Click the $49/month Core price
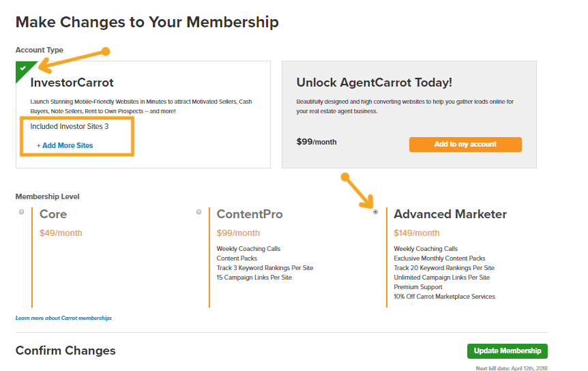This screenshot has height=371, width=588. (61, 233)
